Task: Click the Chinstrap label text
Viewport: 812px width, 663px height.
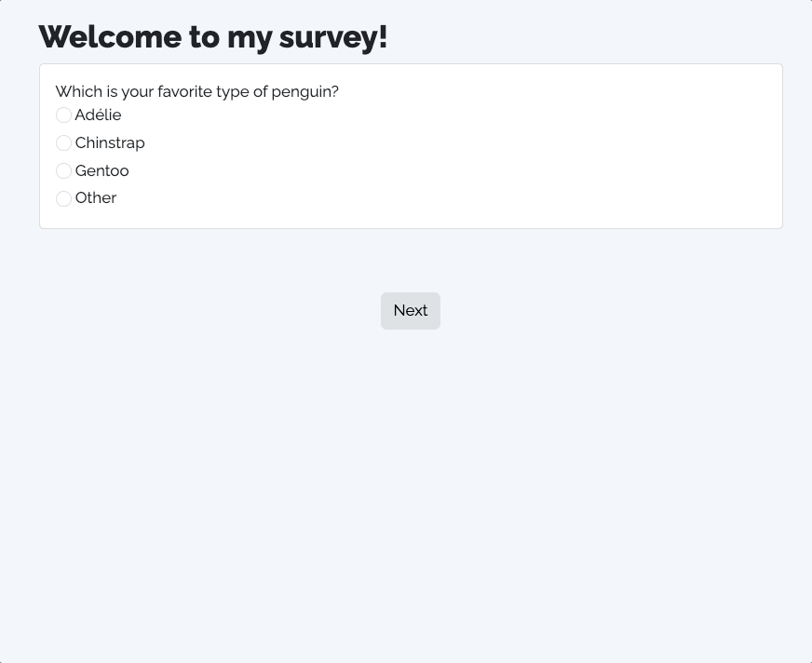Action: (x=110, y=143)
